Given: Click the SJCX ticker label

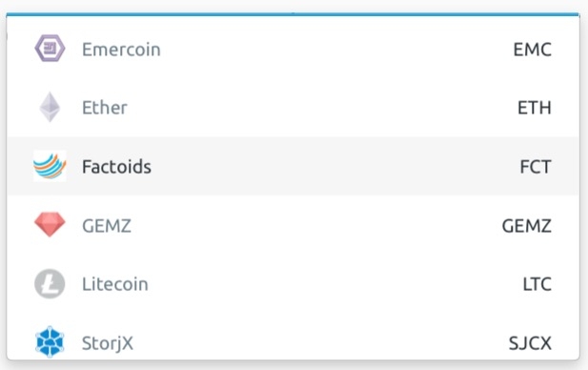Looking at the screenshot, I should point(530,343).
